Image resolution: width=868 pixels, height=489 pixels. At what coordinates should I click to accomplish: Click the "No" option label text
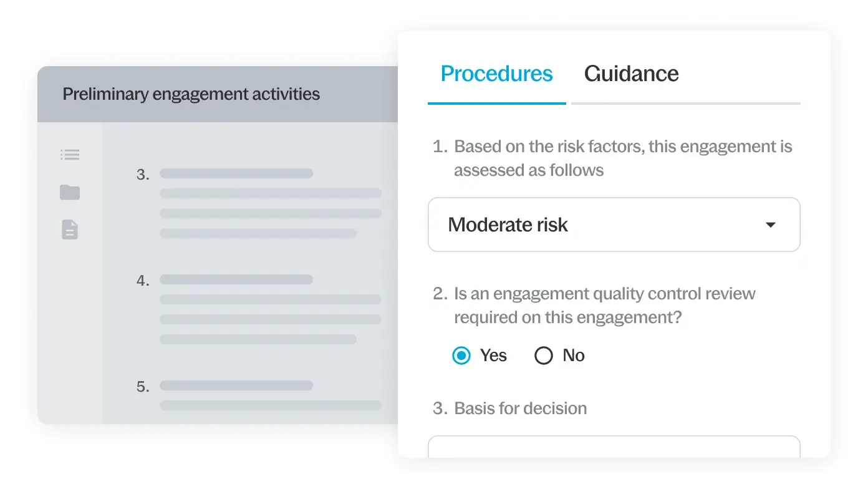click(x=573, y=356)
